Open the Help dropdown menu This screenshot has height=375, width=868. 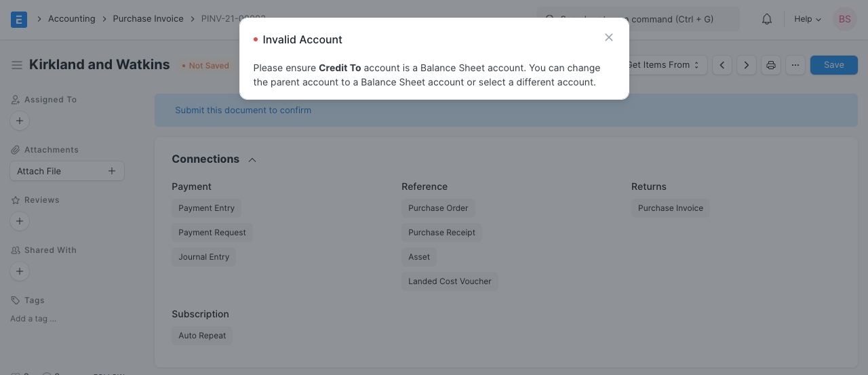pyautogui.click(x=807, y=19)
